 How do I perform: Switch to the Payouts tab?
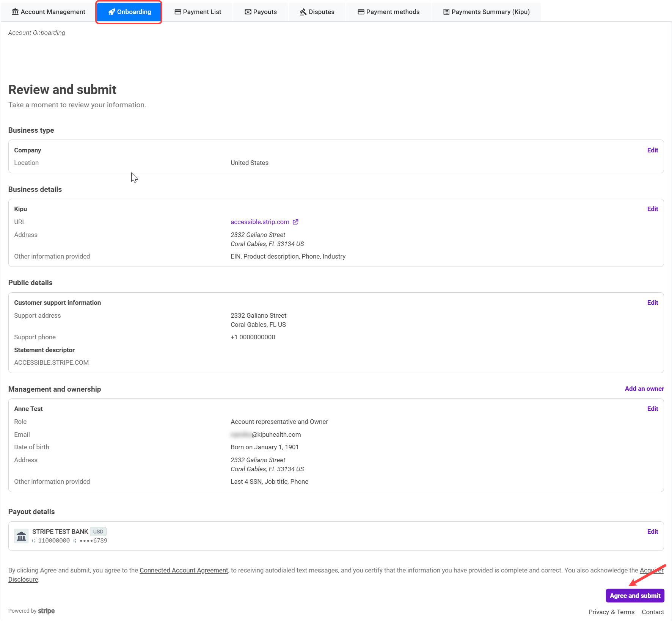click(x=261, y=12)
